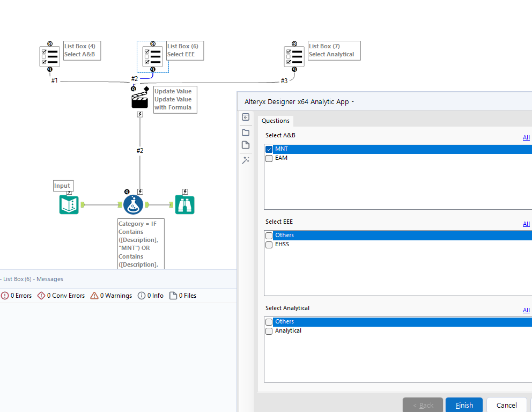The width and height of the screenshot is (532, 412).
Task: Check Others under Select EEE
Action: point(269,236)
